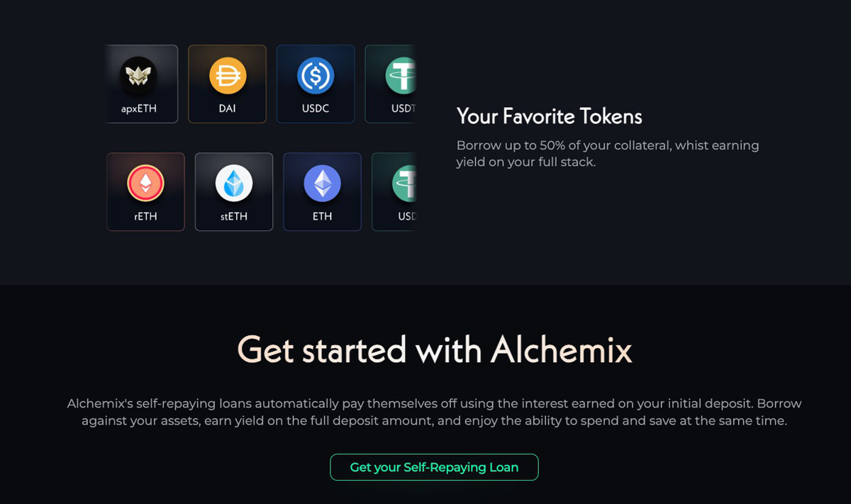Select the stETH label text
The height and width of the screenshot is (504, 851).
coord(234,216)
